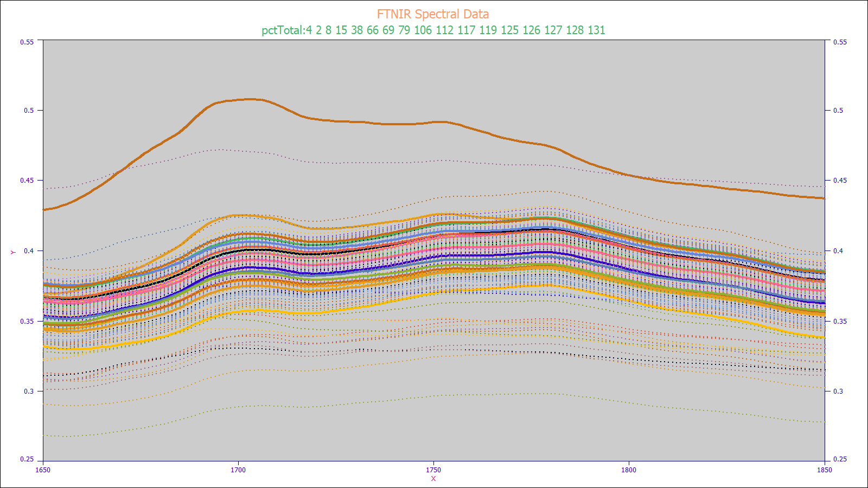868x488 pixels.
Task: Click 0.55 on the left Y axis
Action: tap(27, 42)
